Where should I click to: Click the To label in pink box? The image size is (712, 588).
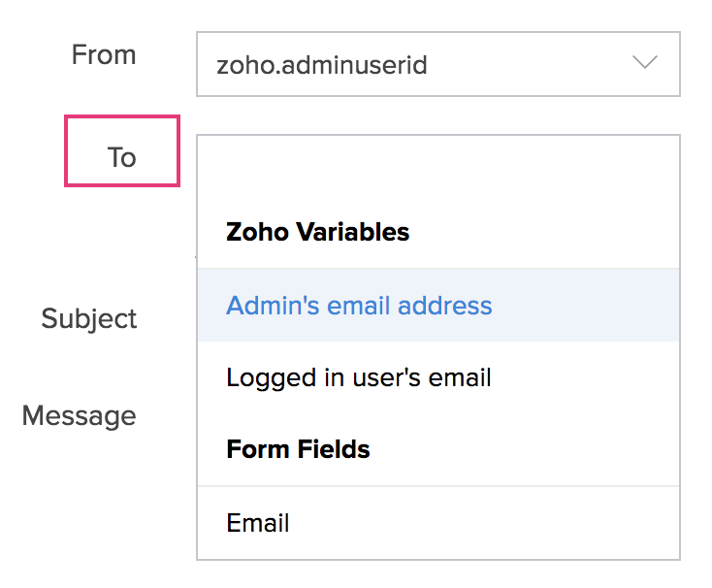(x=121, y=156)
